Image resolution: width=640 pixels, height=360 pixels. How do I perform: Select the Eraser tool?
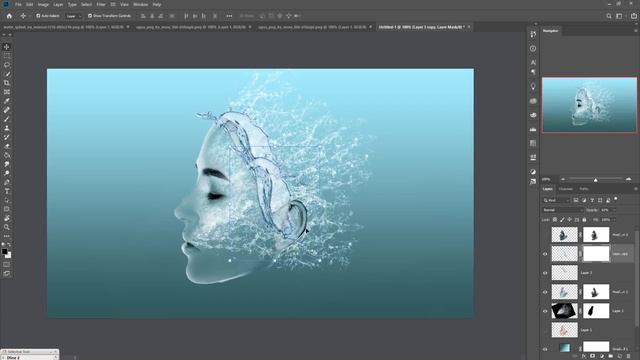tap(7, 146)
